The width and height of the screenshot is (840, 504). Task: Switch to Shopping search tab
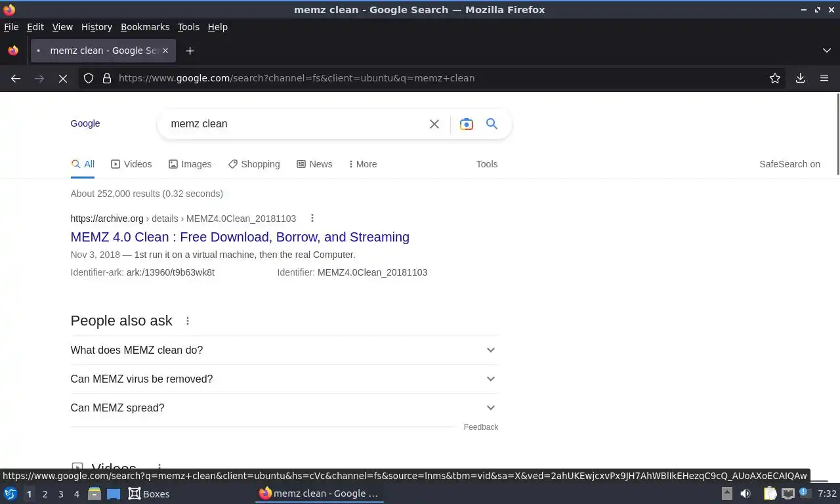point(254,164)
